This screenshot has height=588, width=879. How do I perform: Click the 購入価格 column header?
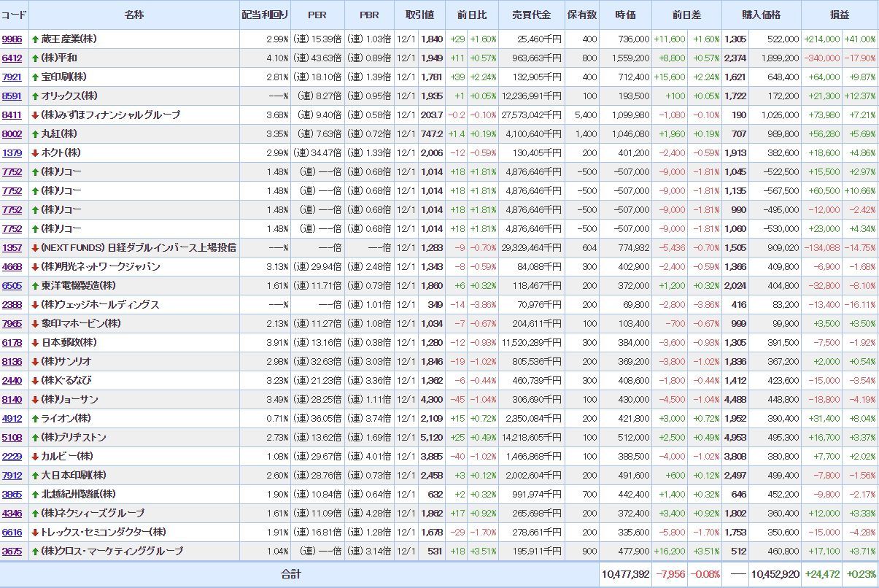click(x=761, y=15)
